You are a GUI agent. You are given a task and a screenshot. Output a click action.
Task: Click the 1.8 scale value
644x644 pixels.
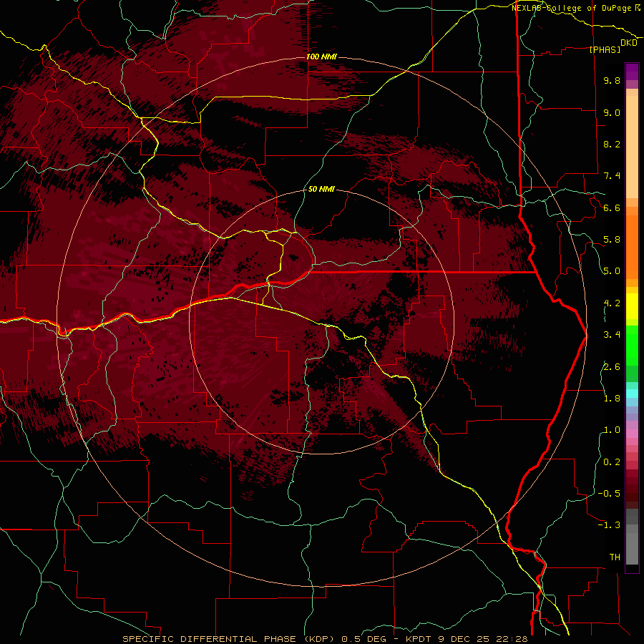[612, 399]
